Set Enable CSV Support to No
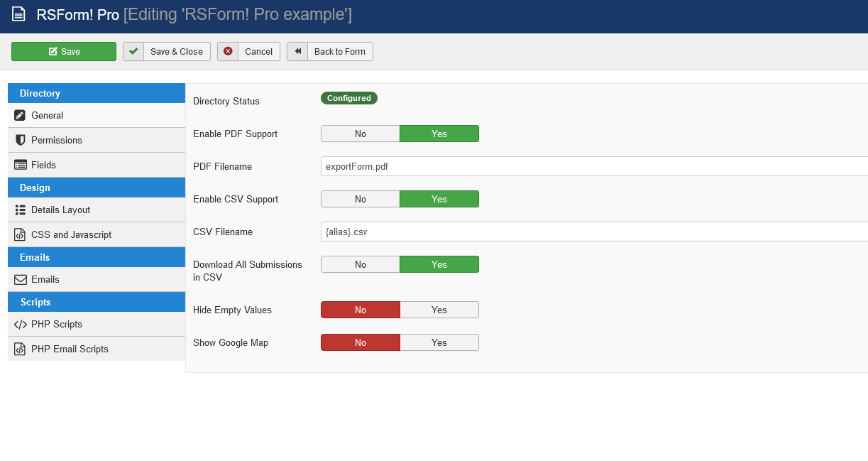The width and height of the screenshot is (868, 461). pos(361,199)
